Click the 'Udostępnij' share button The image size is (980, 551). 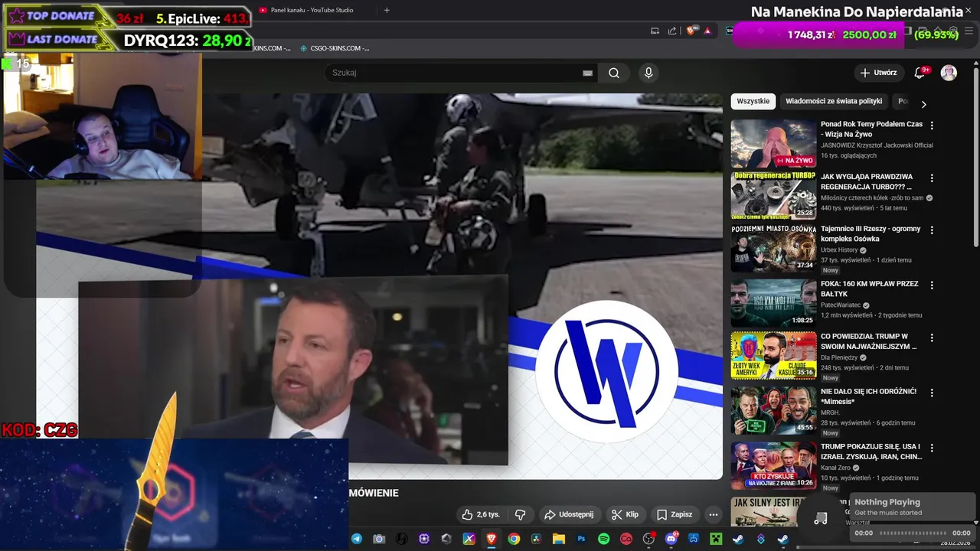click(569, 514)
